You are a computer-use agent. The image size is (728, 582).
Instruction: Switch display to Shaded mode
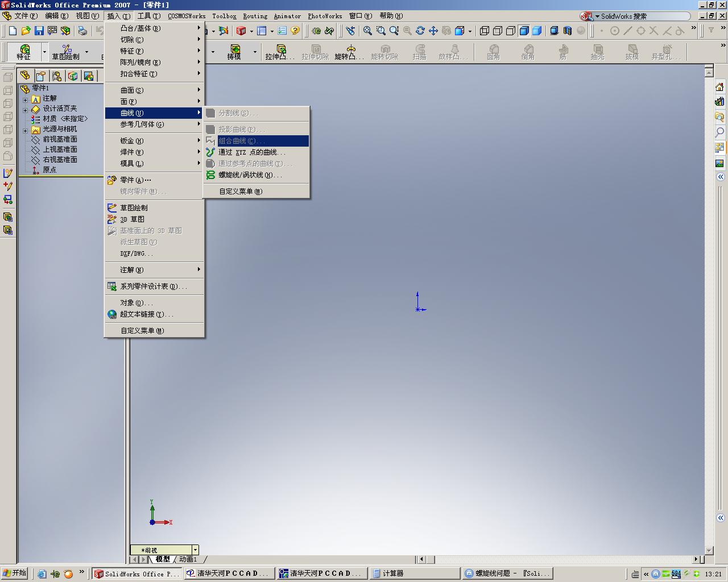[x=537, y=31]
